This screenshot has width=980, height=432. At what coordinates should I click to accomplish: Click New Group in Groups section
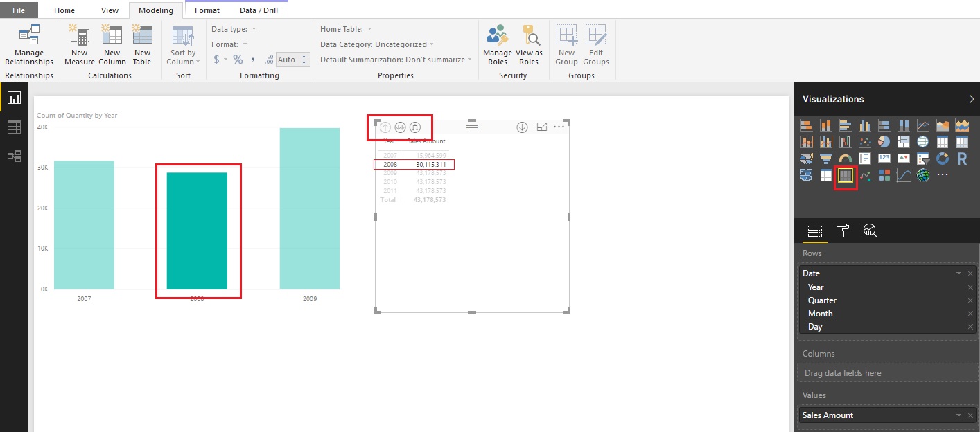566,46
